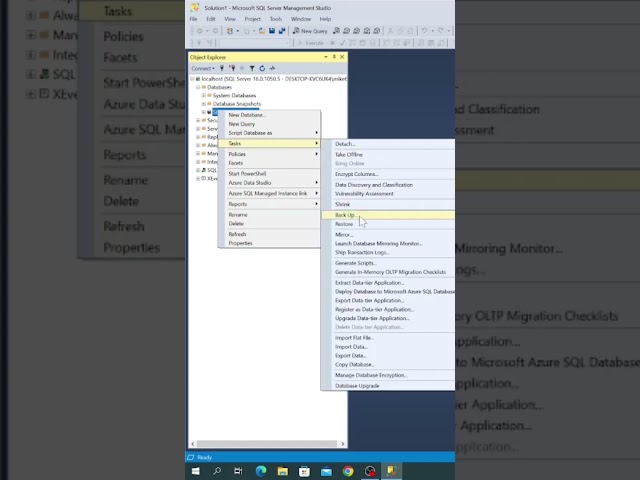Click Shrink in Tasks submenu
This screenshot has width=640, height=480.
tap(388, 204)
